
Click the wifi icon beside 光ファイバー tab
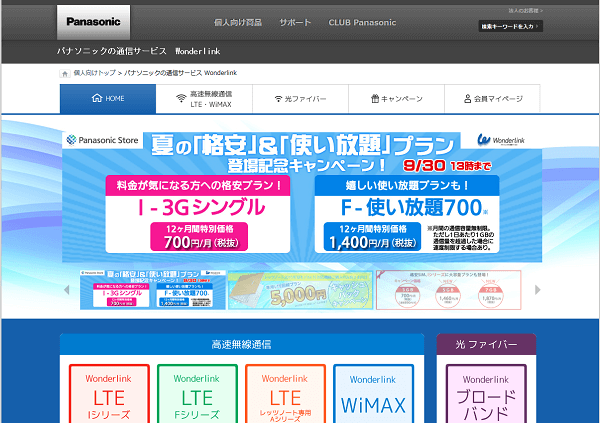click(278, 99)
